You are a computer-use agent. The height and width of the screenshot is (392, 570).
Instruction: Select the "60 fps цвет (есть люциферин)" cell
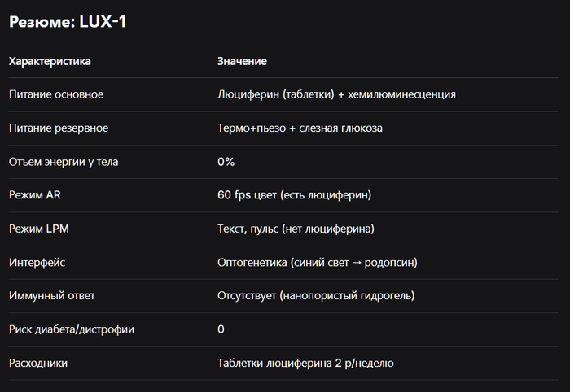pos(294,195)
